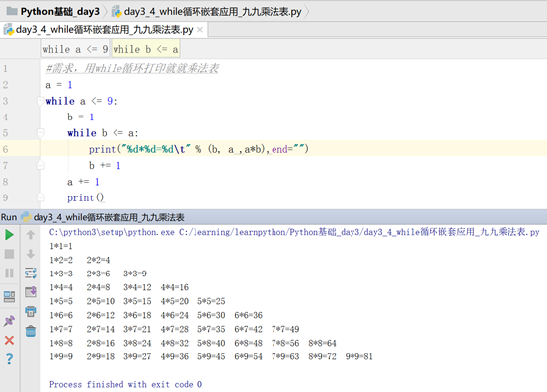Click line number 6 in the gutter
547x392 pixels.
5,149
